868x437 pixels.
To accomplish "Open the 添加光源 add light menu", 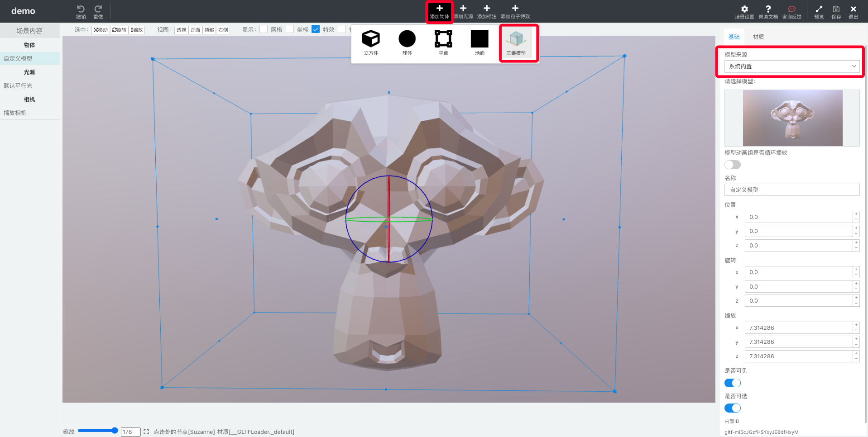I will pyautogui.click(x=463, y=11).
